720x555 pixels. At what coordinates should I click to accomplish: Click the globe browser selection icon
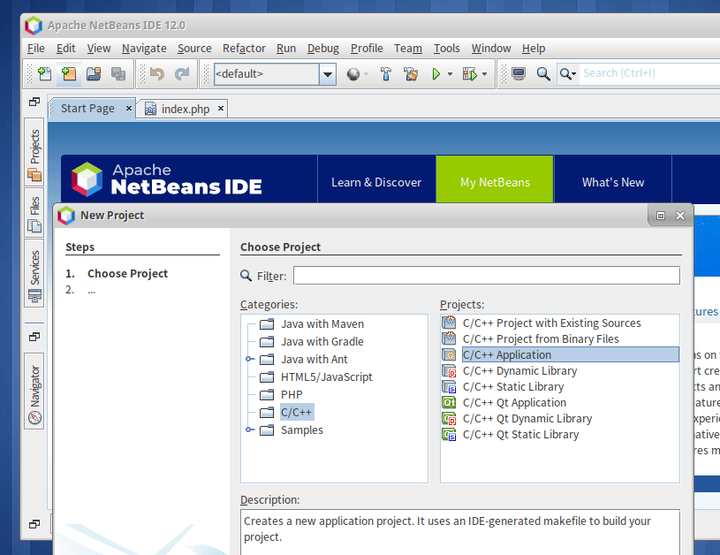pos(353,74)
